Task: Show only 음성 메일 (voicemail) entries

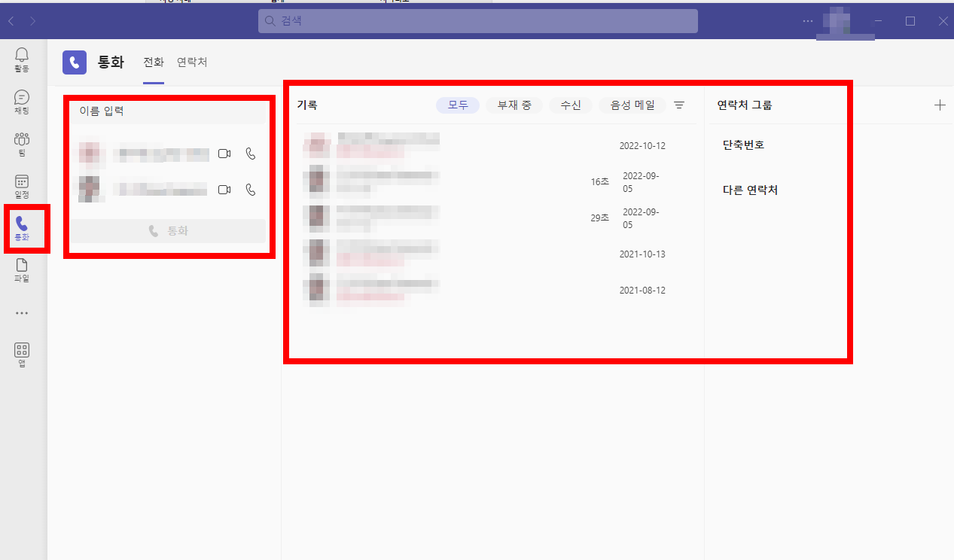Action: click(x=632, y=105)
